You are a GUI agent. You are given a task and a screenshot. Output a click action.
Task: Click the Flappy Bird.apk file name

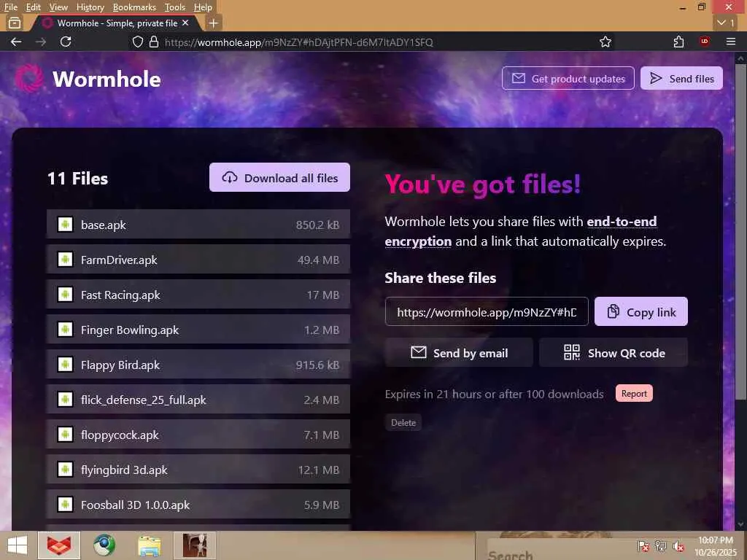coord(120,365)
